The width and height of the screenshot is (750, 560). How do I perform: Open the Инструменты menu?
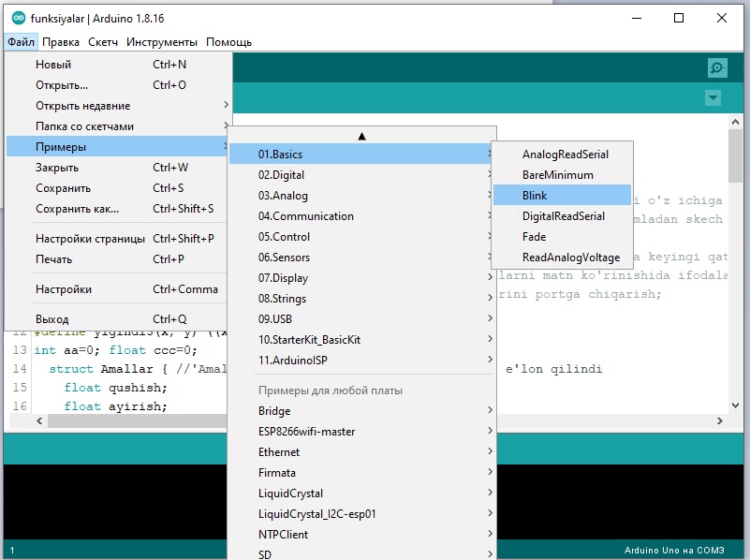[162, 42]
